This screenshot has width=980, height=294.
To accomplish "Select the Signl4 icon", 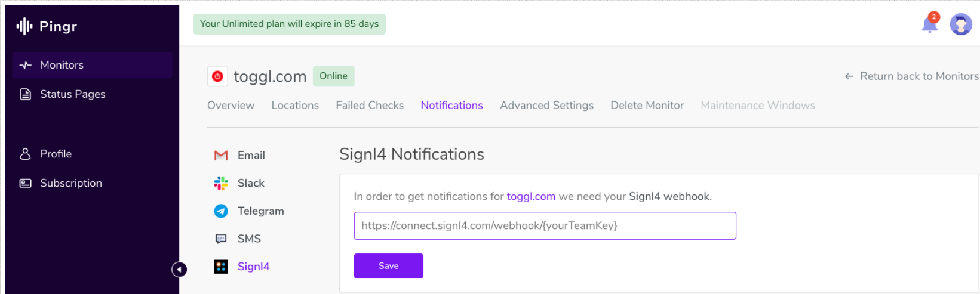I will coord(221,267).
